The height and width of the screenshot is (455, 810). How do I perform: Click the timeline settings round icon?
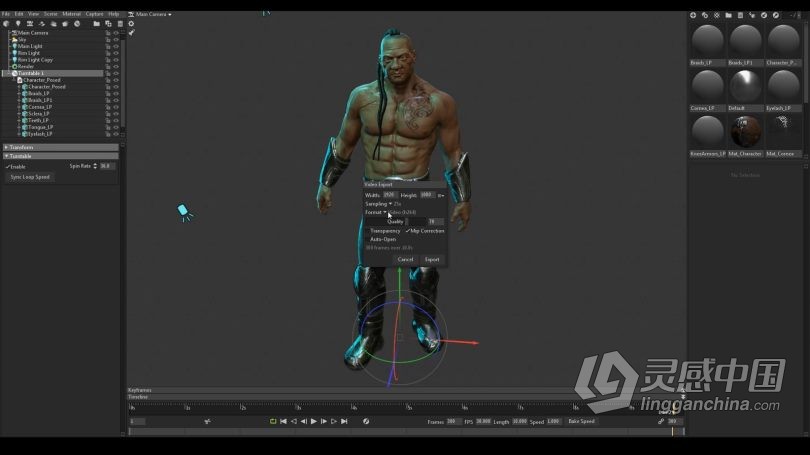click(366, 421)
